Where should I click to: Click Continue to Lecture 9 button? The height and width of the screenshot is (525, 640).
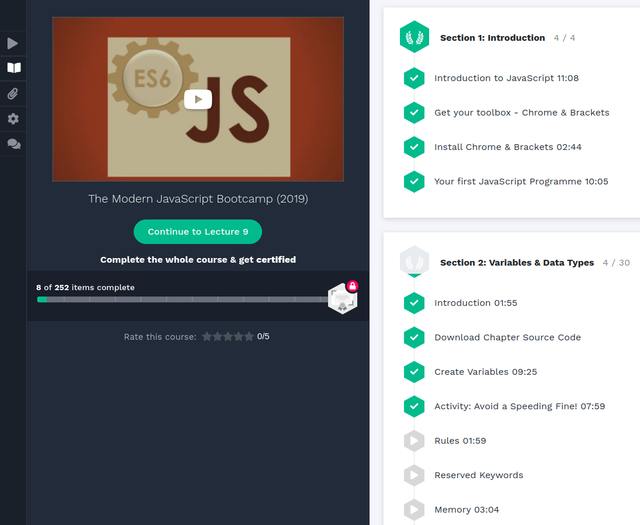[x=198, y=231]
